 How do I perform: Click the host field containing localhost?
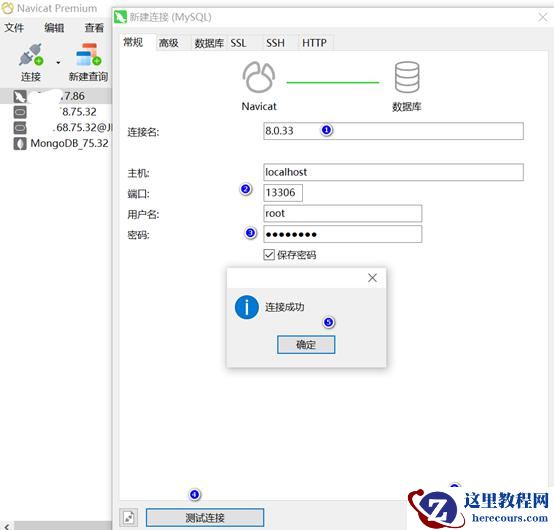pos(393,172)
